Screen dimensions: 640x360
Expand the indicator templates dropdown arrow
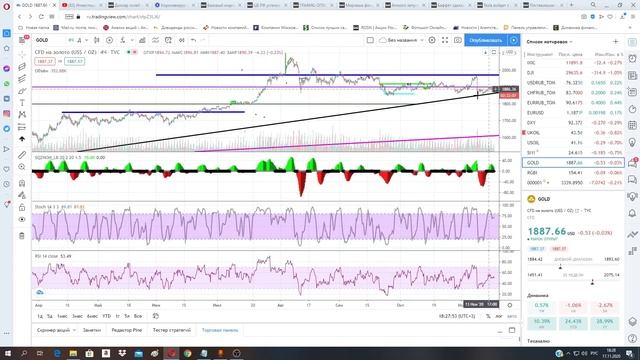point(132,40)
